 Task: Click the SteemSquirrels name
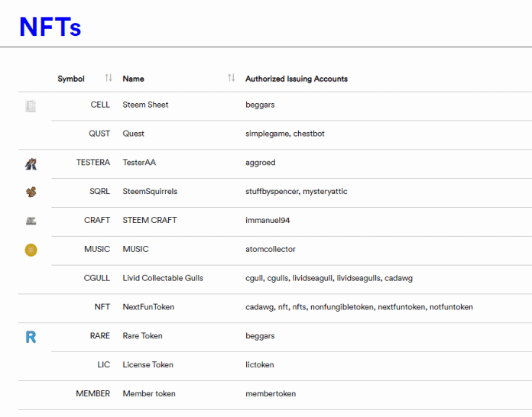click(150, 191)
